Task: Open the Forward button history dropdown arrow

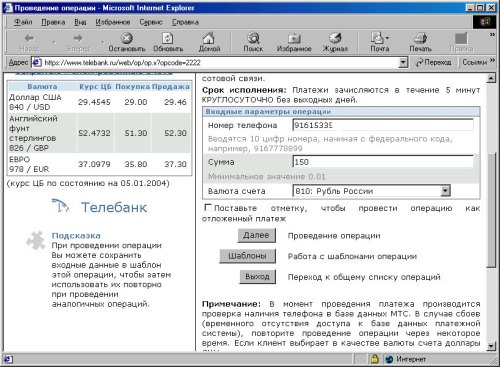Action: coord(103,42)
